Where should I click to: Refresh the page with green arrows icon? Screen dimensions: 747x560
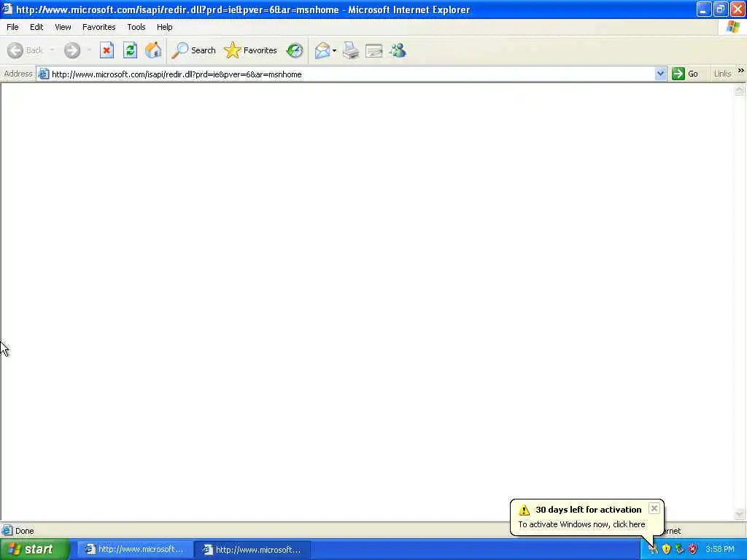[x=130, y=50]
